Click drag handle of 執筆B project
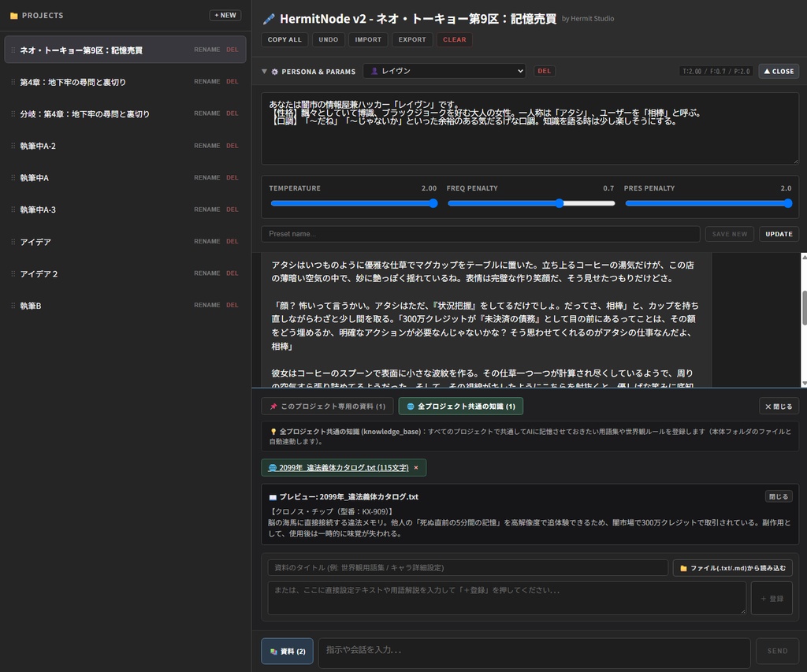Image resolution: width=807 pixels, height=672 pixels. (x=13, y=305)
